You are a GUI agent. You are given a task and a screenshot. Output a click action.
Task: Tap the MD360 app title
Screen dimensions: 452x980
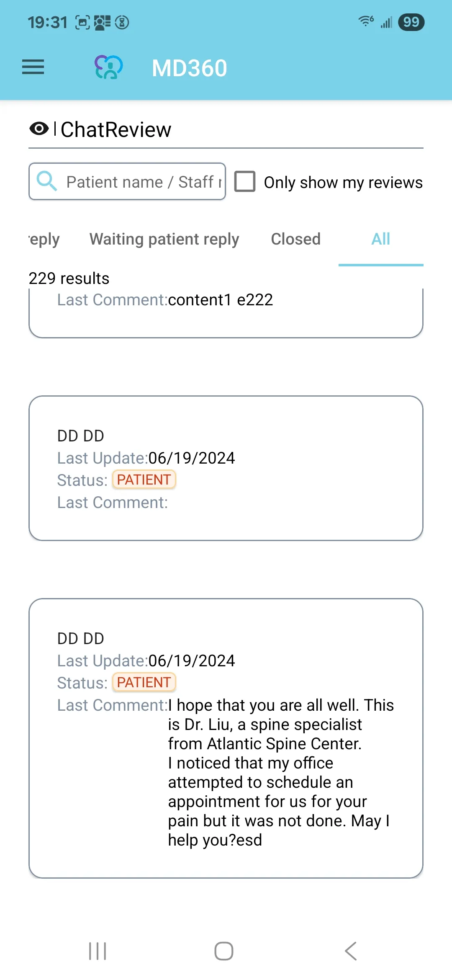[189, 68]
